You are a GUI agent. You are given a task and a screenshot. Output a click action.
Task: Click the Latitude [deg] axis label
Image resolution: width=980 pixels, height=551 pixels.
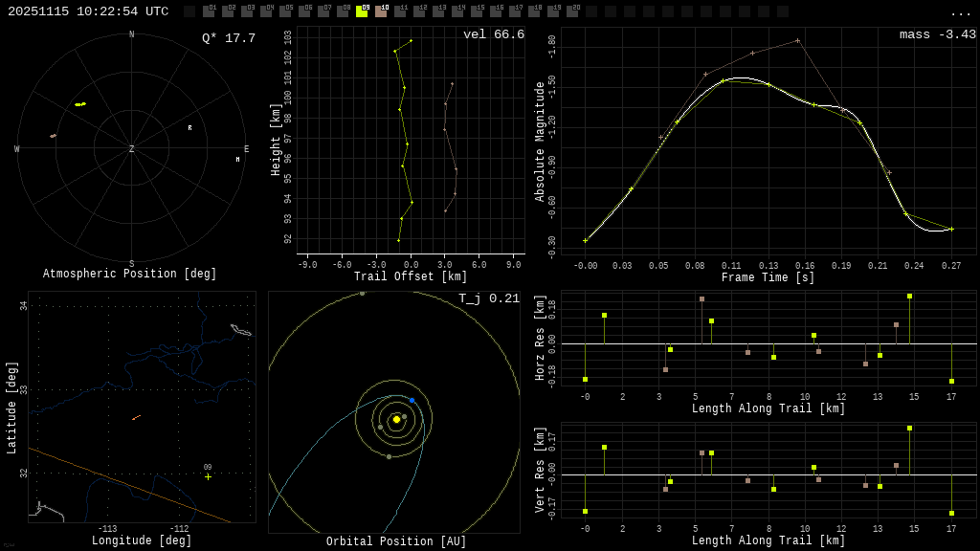click(x=11, y=408)
